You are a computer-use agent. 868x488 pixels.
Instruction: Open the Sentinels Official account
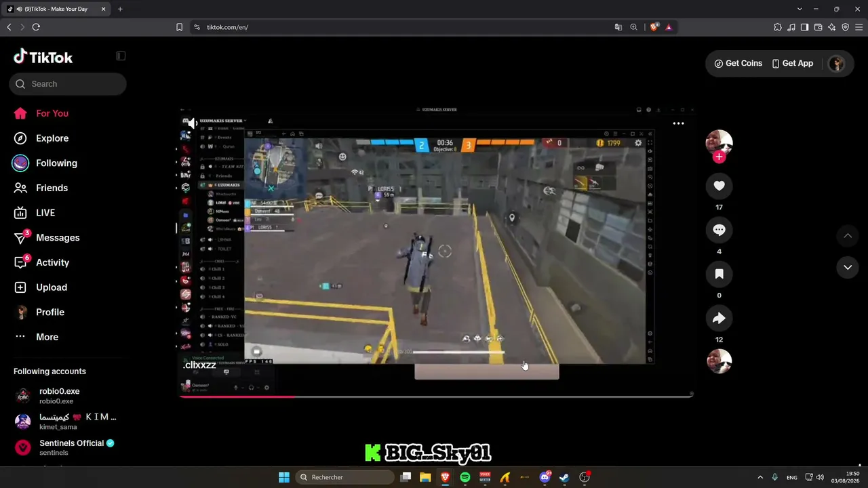(68, 447)
